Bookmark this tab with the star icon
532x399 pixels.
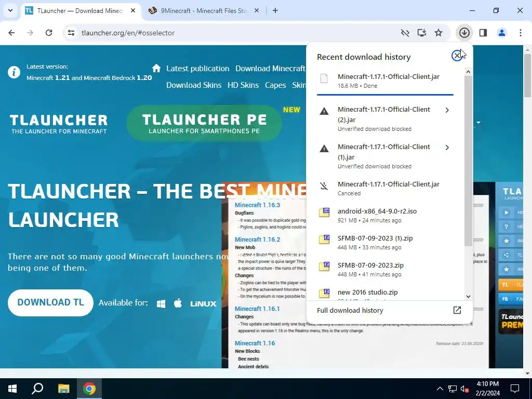pyautogui.click(x=438, y=33)
